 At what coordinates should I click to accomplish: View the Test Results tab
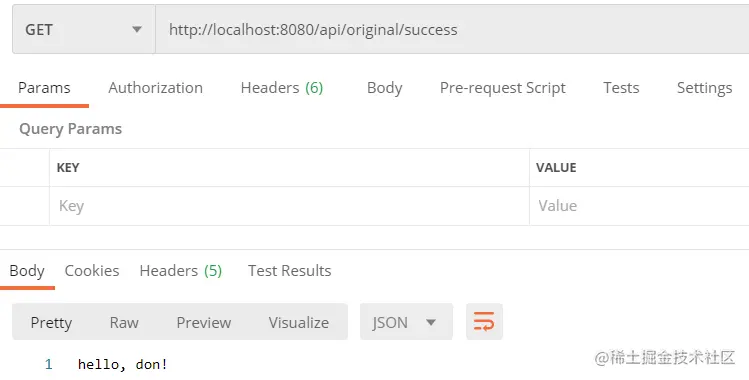[289, 271]
